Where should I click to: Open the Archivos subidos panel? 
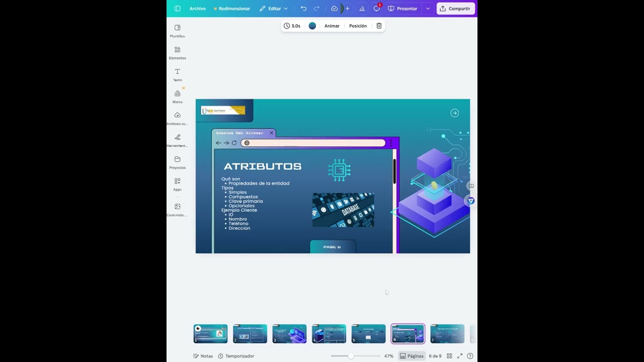[177, 119]
